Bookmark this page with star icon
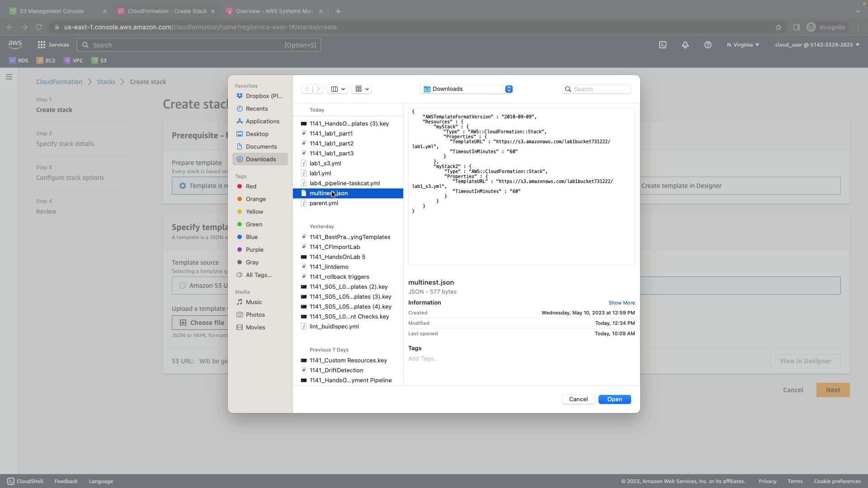Image resolution: width=868 pixels, height=488 pixels. point(778,27)
